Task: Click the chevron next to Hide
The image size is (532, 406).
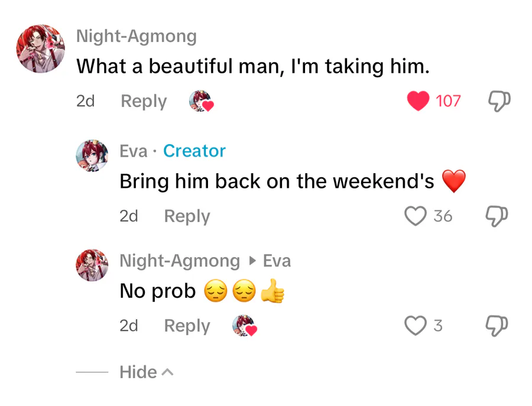Action: tap(167, 372)
